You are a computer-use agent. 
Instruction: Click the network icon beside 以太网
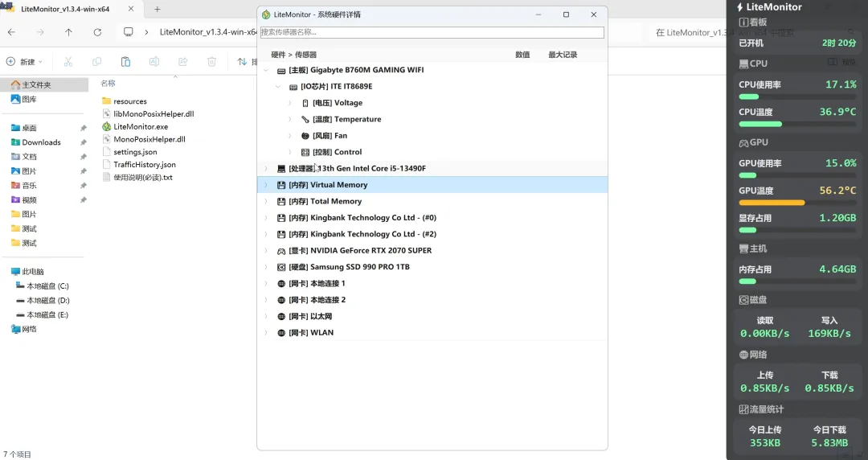pos(281,317)
